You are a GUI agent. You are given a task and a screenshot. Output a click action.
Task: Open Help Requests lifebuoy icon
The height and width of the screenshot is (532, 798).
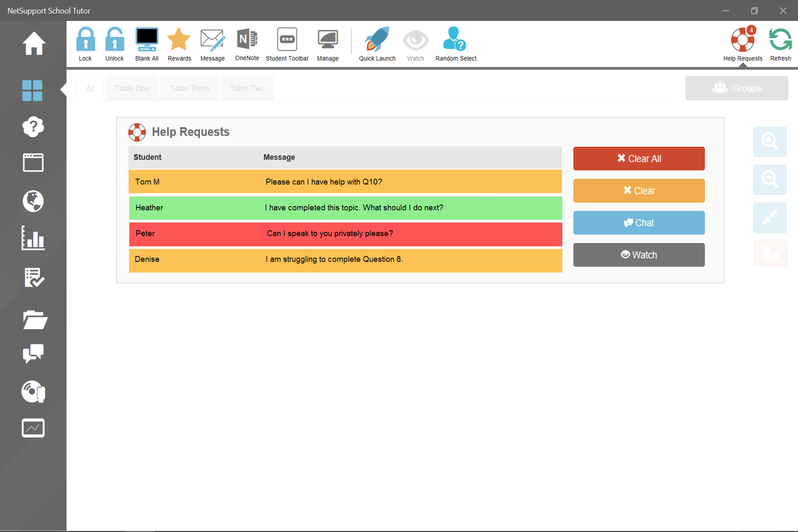742,40
